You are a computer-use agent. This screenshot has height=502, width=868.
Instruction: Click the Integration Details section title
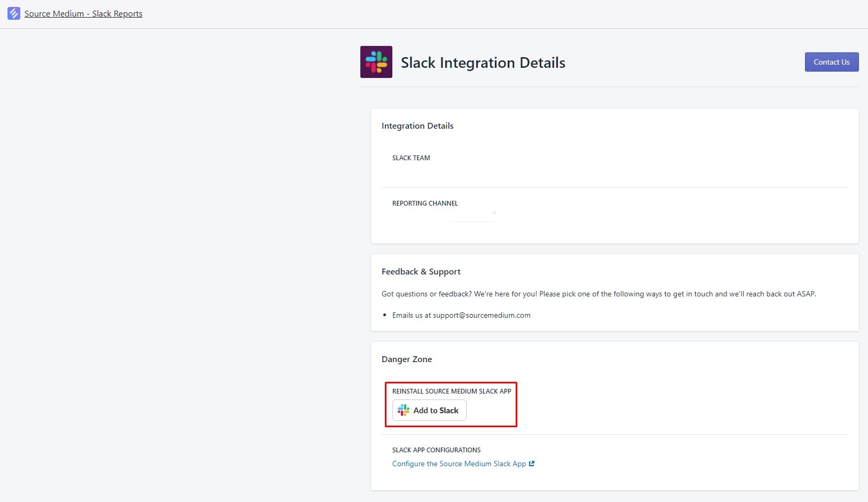pyautogui.click(x=417, y=126)
